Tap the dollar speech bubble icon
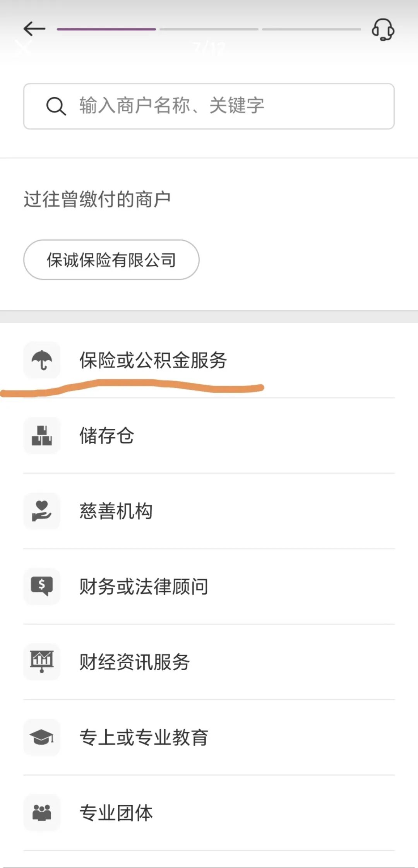 click(x=42, y=586)
